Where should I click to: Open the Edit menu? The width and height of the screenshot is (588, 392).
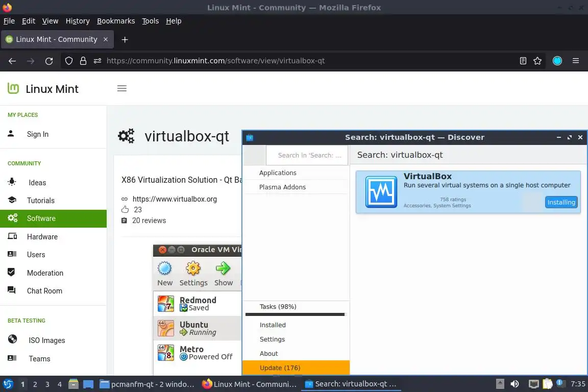point(29,21)
